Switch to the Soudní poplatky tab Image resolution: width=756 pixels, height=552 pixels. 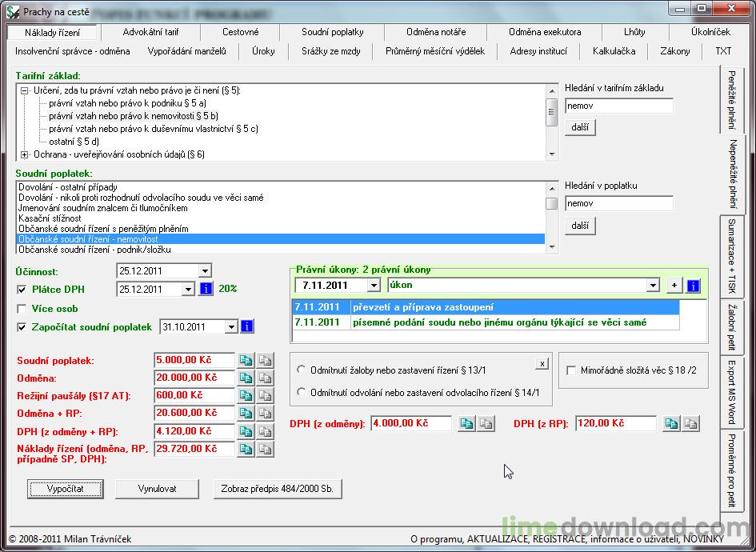[333, 33]
